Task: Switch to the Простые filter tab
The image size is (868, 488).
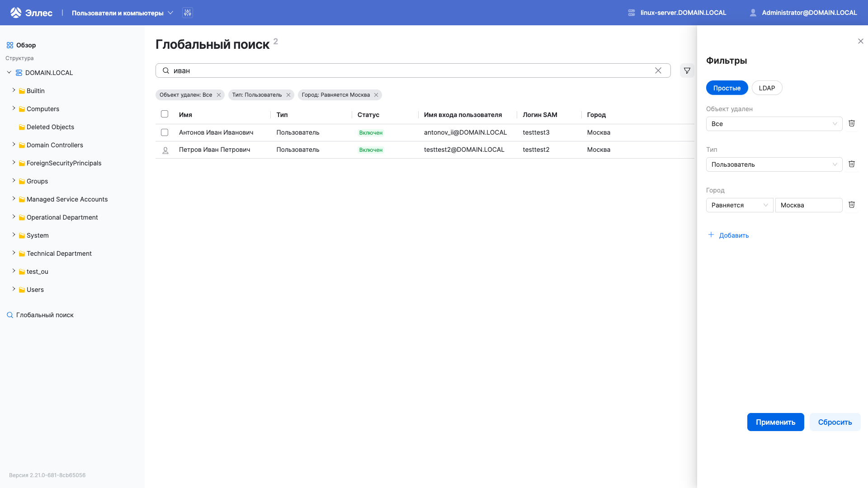Action: [727, 88]
